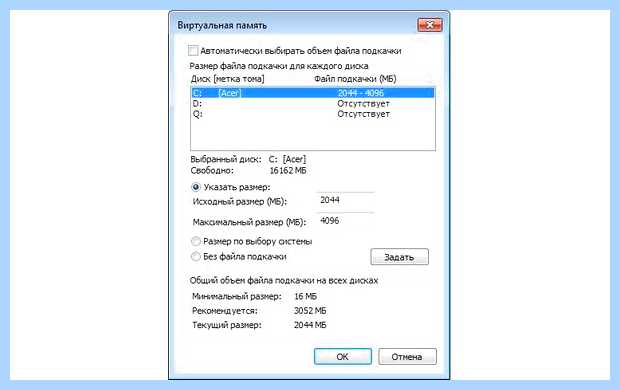Screen dimensions: 620x390
Task: Click the Задать button
Action: tap(399, 257)
